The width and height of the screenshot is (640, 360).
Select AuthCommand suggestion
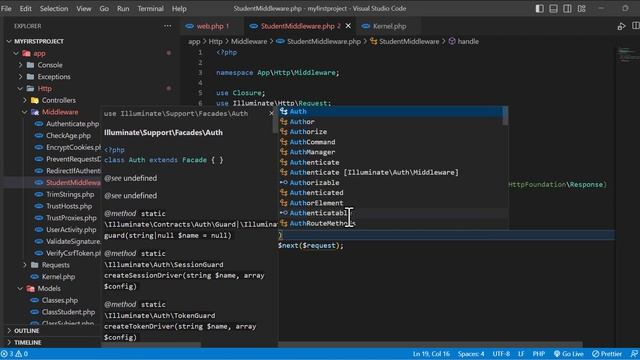pos(391,142)
